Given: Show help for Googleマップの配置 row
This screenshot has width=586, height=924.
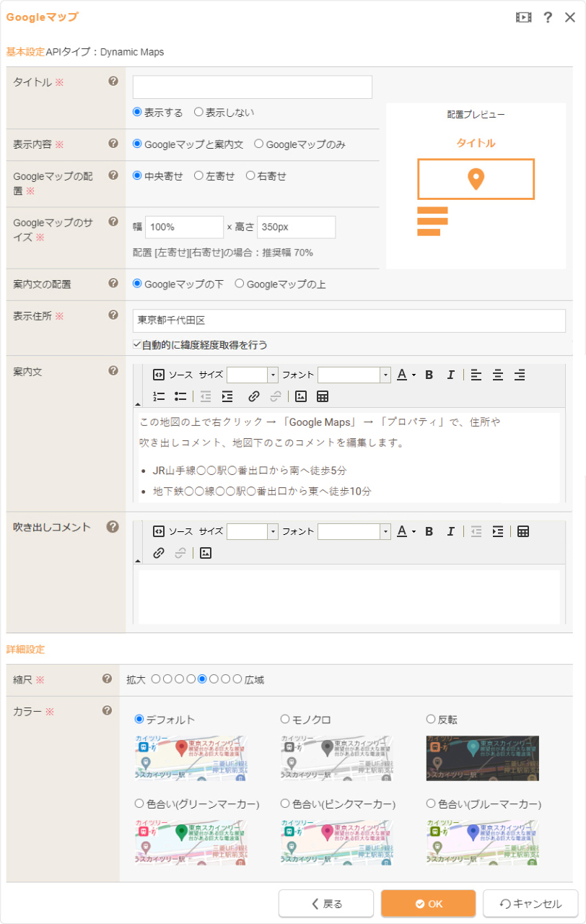Looking at the screenshot, I should pyautogui.click(x=113, y=175).
